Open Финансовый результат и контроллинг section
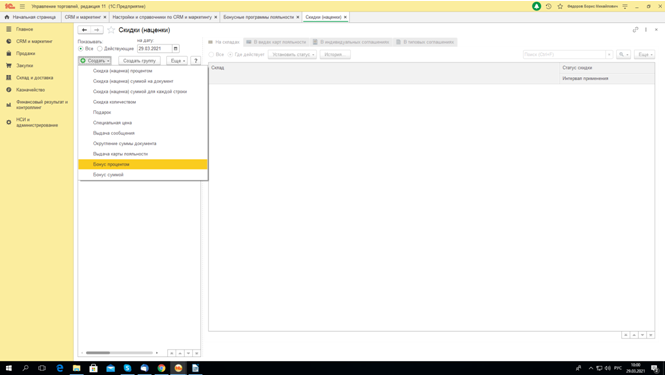 [42, 104]
